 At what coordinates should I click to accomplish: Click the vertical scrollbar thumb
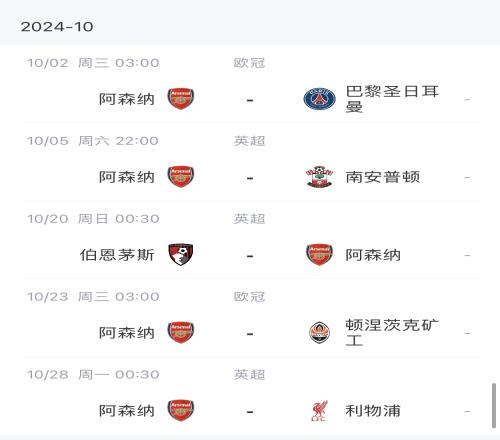coord(494,405)
